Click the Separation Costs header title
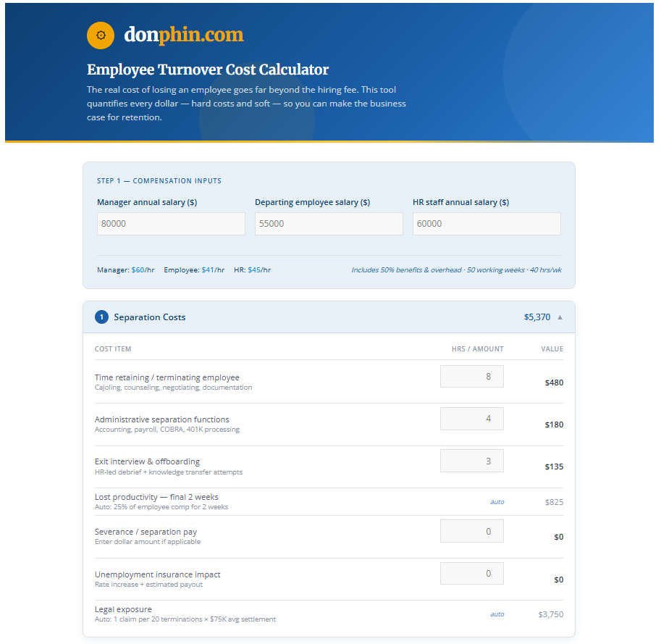This screenshot has width=661, height=644. pos(149,317)
